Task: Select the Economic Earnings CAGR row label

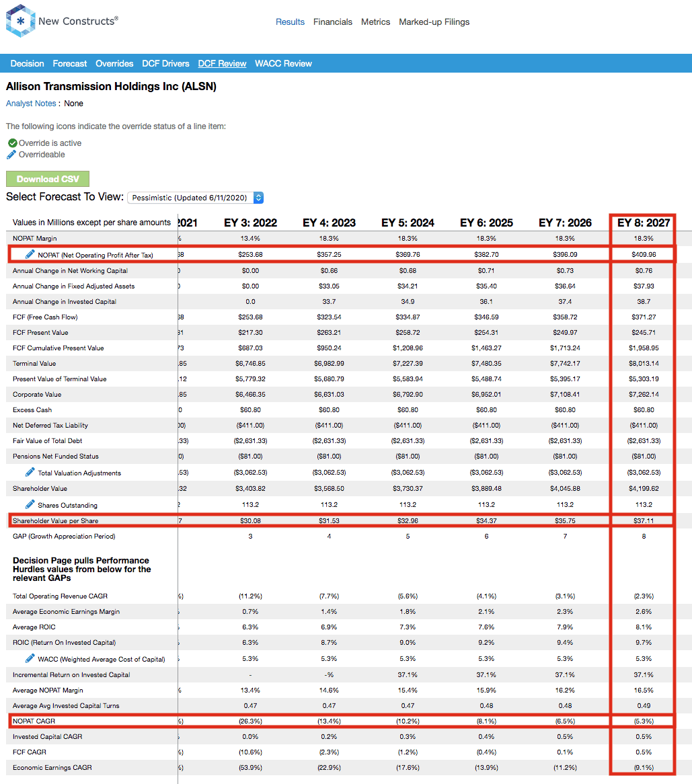Action: 52,767
